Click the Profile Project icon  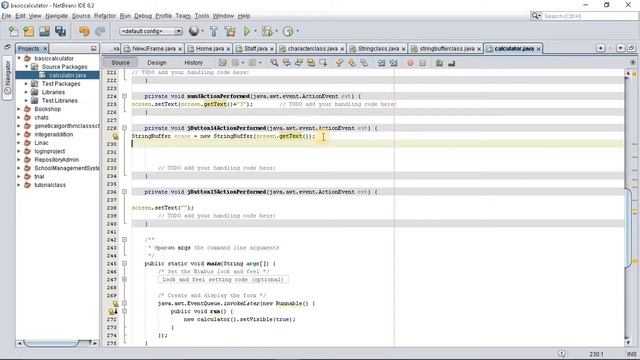288,31
